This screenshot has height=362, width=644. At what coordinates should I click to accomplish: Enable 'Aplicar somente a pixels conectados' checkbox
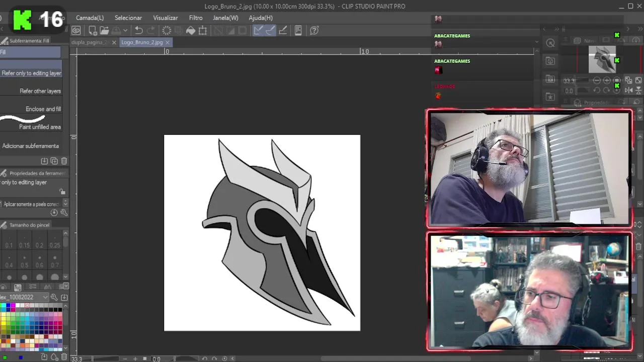pos(1,204)
